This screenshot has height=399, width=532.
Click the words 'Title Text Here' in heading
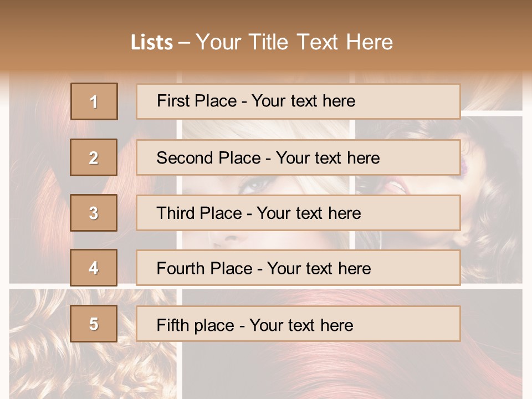tap(321, 42)
